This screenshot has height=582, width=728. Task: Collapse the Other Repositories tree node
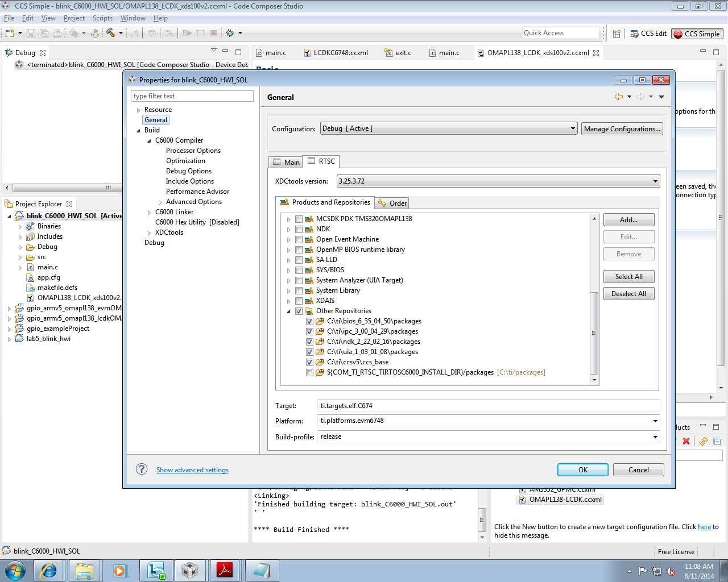point(288,311)
